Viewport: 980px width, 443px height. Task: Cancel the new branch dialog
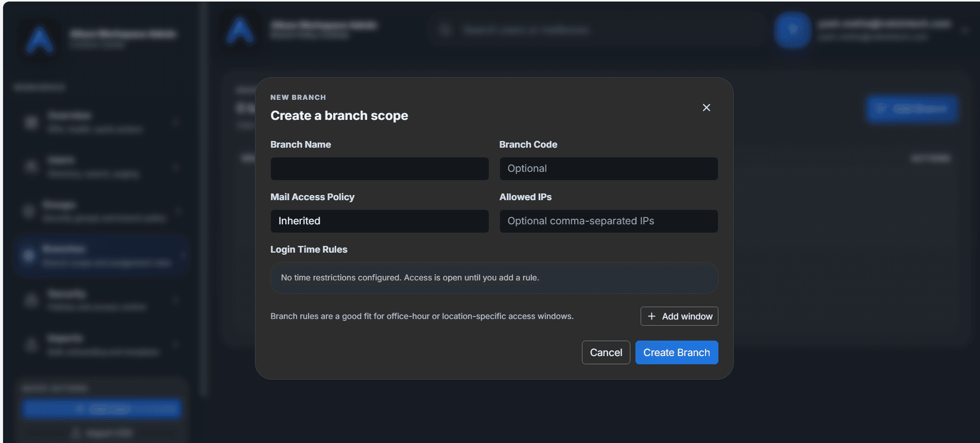[606, 352]
